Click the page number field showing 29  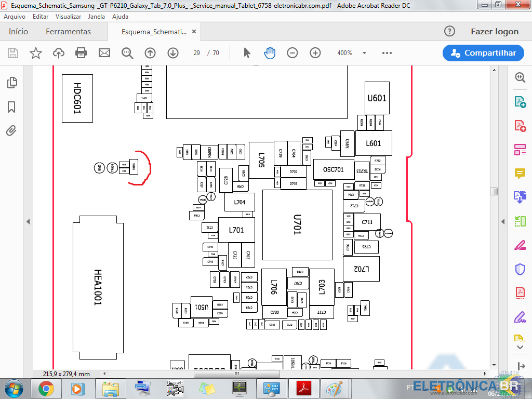coord(197,53)
